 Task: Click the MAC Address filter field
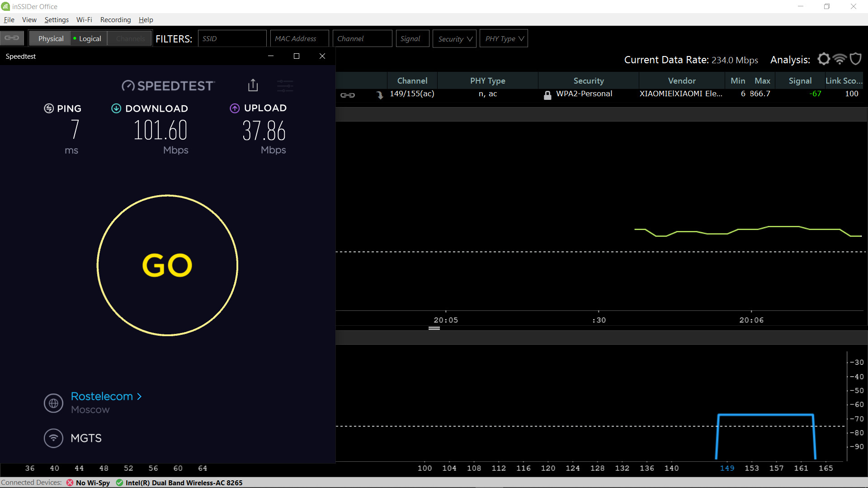[300, 38]
